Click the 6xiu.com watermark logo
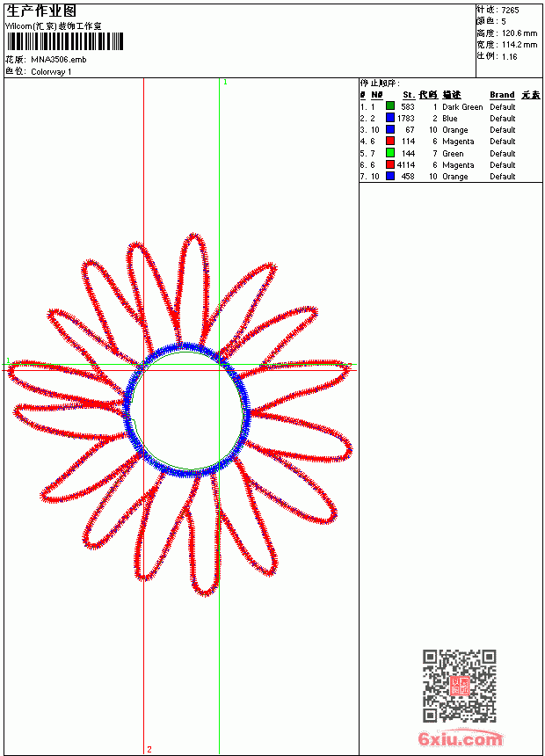Viewport: 545px width, 756px height. (x=460, y=738)
